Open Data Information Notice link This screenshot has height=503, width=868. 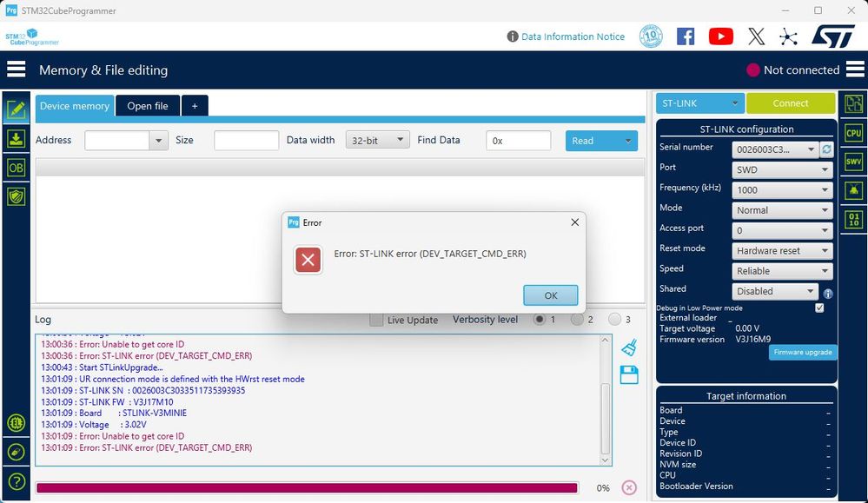(x=573, y=36)
